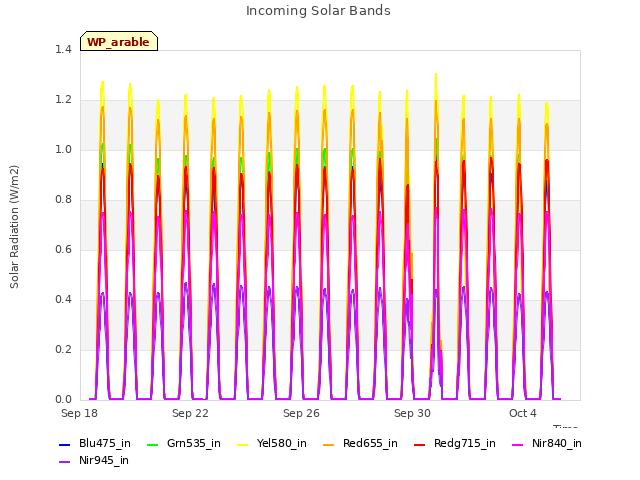Click the 1.4 y-axis tick label
640x480 pixels.
click(x=63, y=49)
